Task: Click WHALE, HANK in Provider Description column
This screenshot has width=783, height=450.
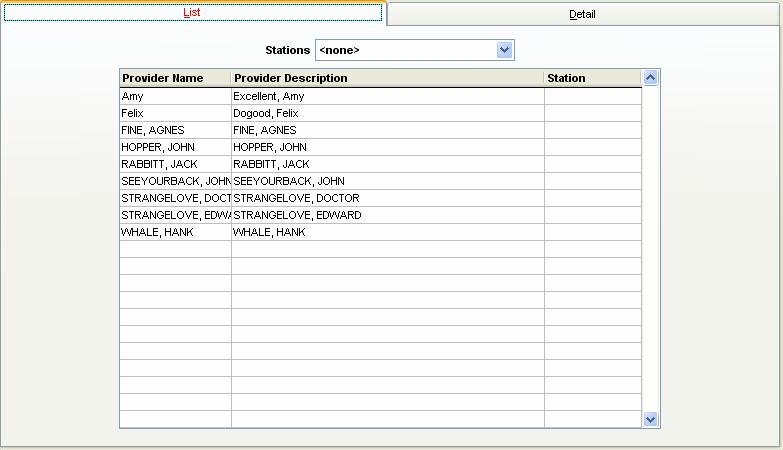Action: coord(388,232)
